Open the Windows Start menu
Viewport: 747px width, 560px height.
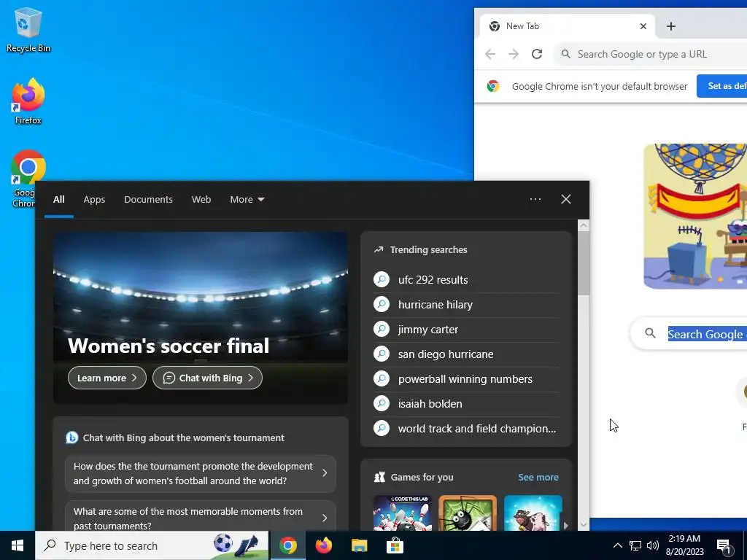(x=18, y=545)
